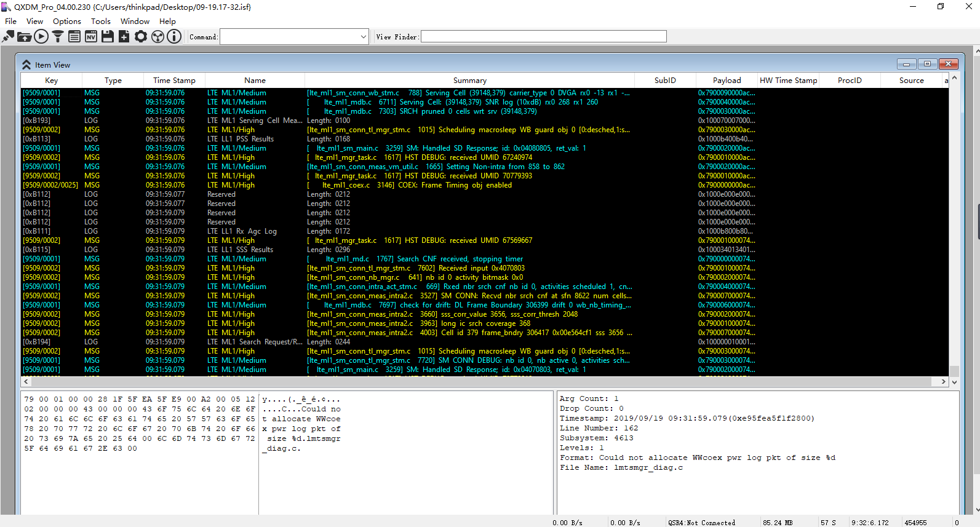Click the info icon in the toolbar

[x=174, y=37]
